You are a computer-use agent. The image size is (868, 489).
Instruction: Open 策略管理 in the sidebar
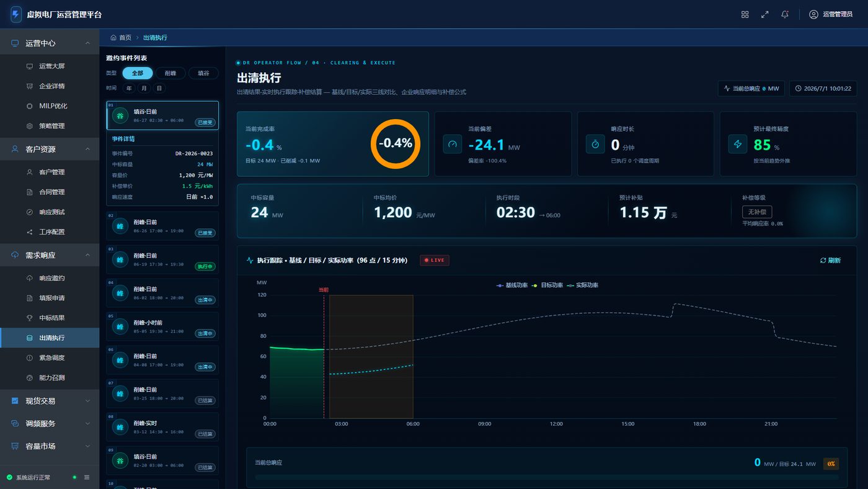pos(50,125)
